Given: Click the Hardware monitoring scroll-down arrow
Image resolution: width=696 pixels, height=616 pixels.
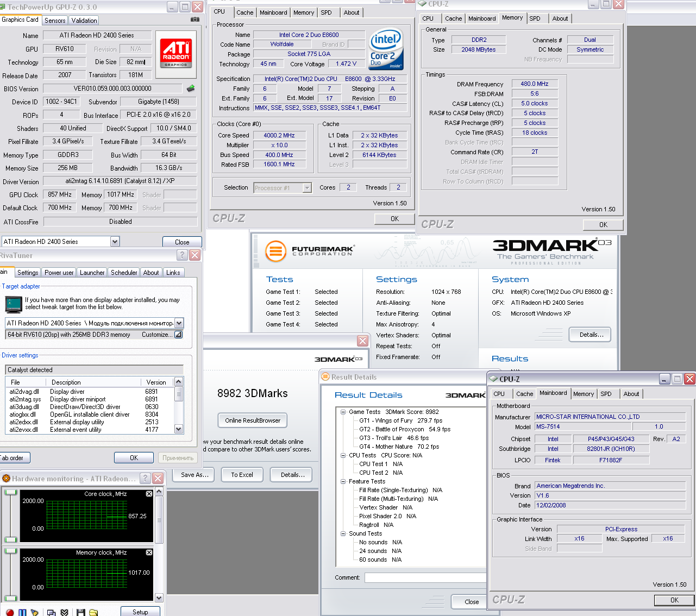Looking at the screenshot, I should pos(159,598).
